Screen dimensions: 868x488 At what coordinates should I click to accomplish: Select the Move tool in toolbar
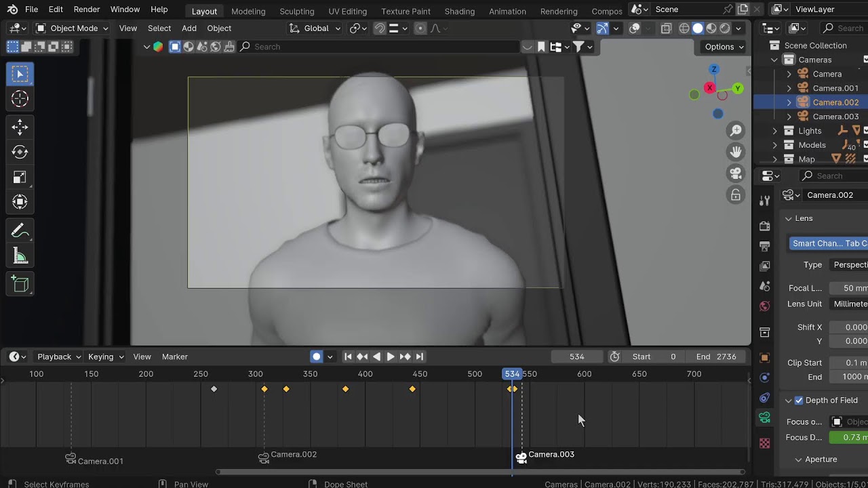20,127
